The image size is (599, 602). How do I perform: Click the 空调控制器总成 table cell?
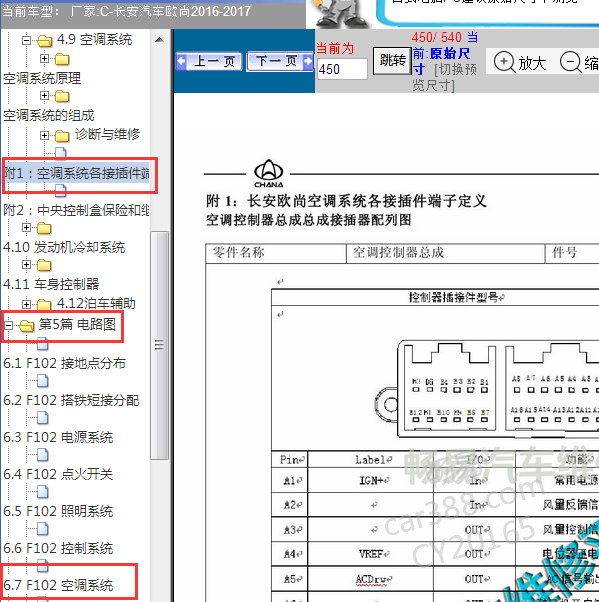[445, 253]
